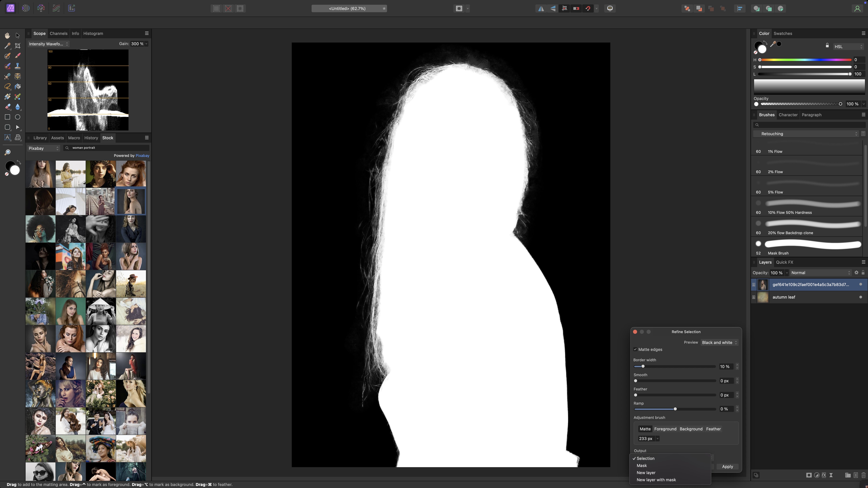Screen dimensions: 868x488
Task: Select the Feather adjustment brush mode
Action: coord(713,429)
